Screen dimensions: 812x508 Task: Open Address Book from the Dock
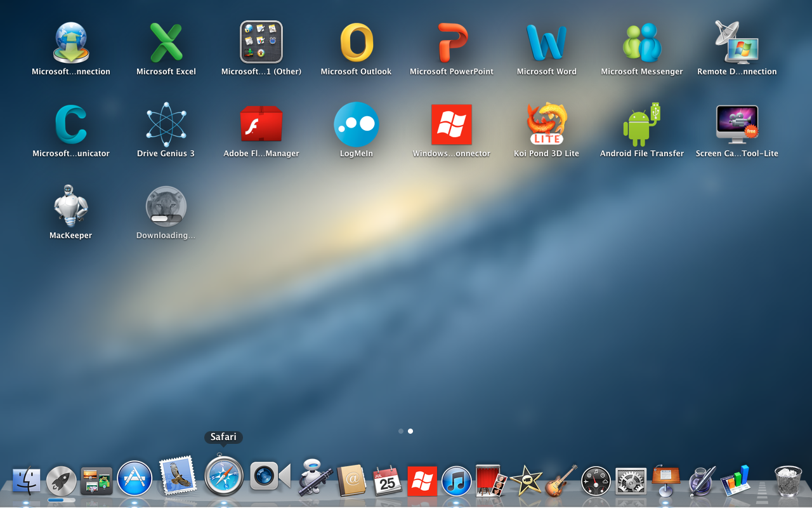click(x=351, y=481)
